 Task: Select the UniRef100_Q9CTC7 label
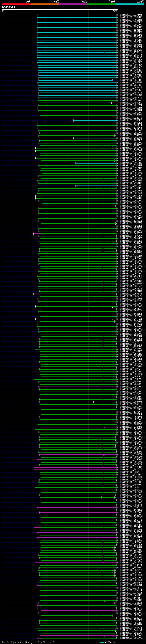click(x=131, y=183)
